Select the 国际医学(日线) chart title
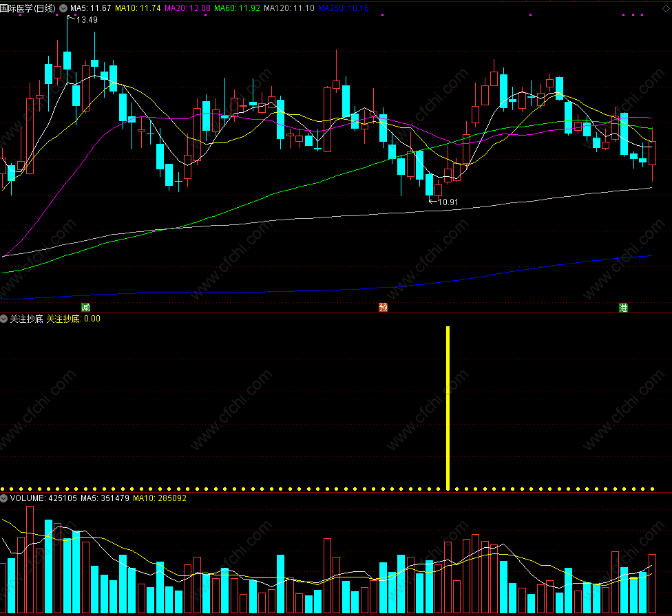This screenshot has width=672, height=616. click(x=28, y=8)
